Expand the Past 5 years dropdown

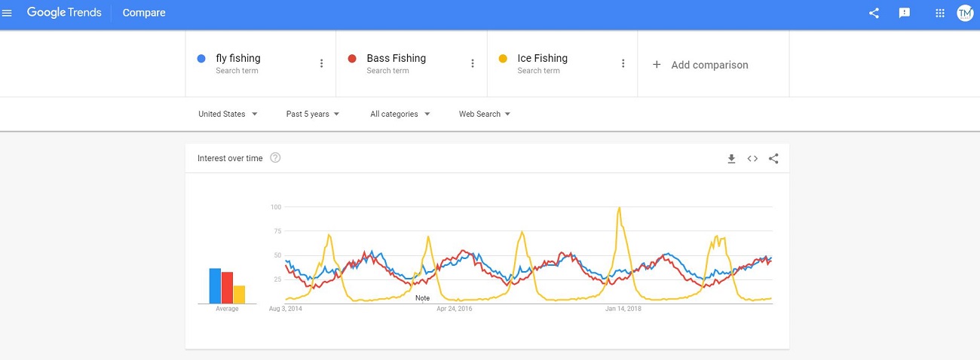pyautogui.click(x=313, y=114)
